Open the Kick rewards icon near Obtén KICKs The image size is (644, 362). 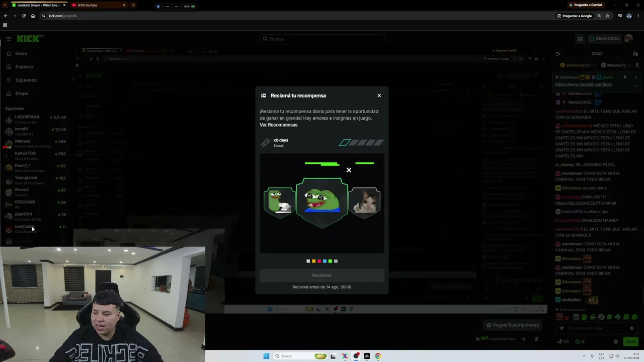pos(580,39)
